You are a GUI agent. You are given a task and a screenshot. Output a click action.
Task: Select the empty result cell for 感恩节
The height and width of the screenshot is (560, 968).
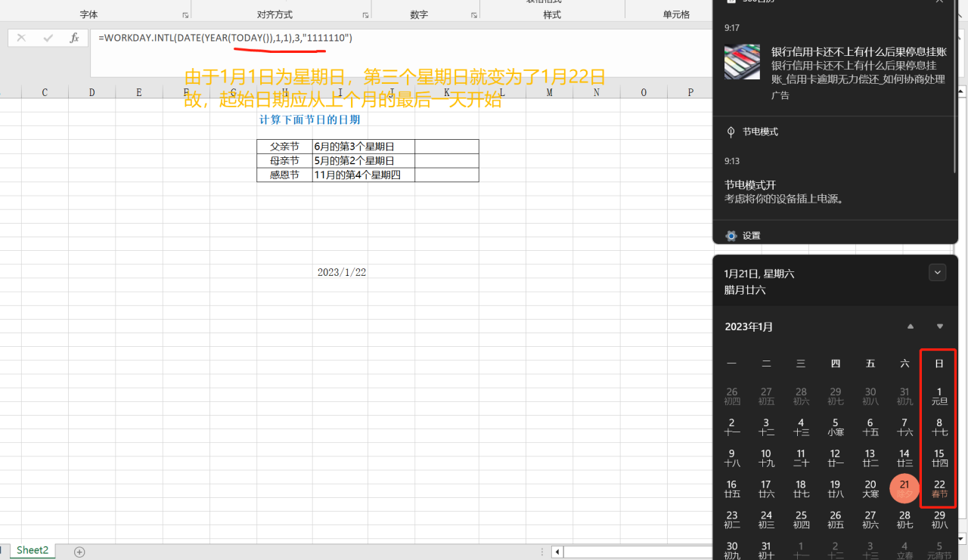447,175
